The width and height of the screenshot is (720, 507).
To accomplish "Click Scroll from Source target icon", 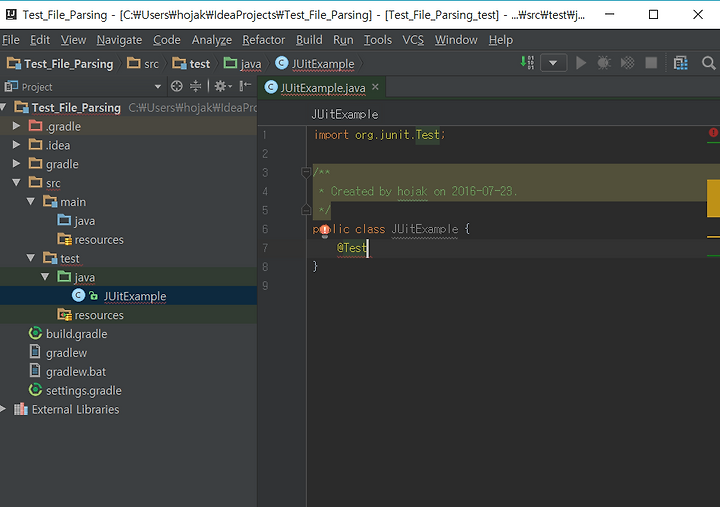I will 177,86.
